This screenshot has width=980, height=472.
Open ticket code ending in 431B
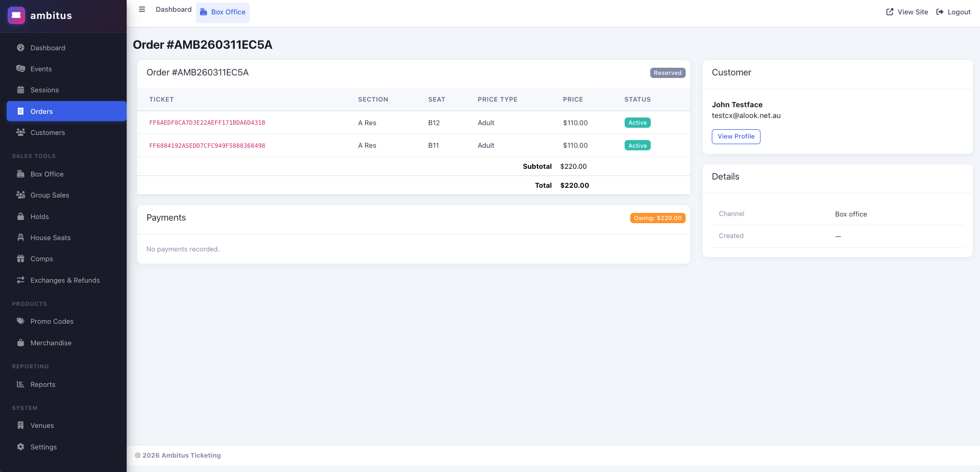(207, 123)
